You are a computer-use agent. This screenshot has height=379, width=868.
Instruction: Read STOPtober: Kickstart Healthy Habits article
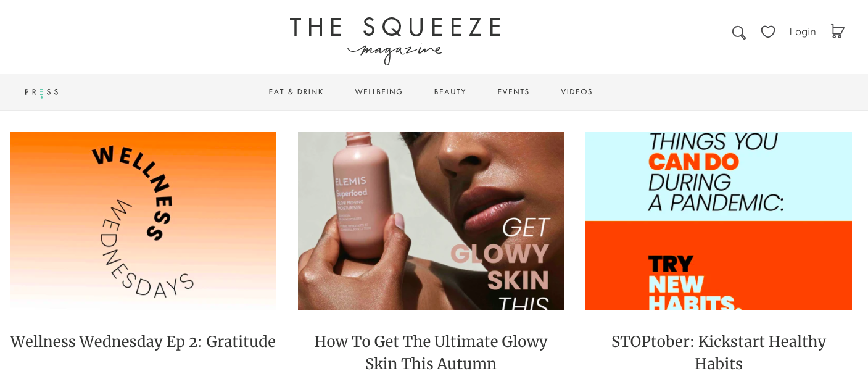click(x=719, y=352)
